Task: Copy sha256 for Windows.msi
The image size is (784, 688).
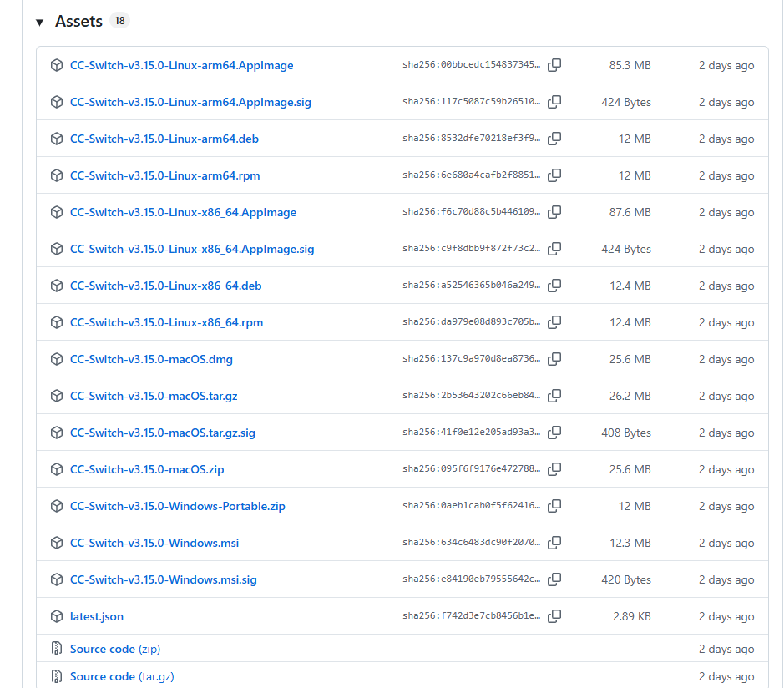Action: 554,543
